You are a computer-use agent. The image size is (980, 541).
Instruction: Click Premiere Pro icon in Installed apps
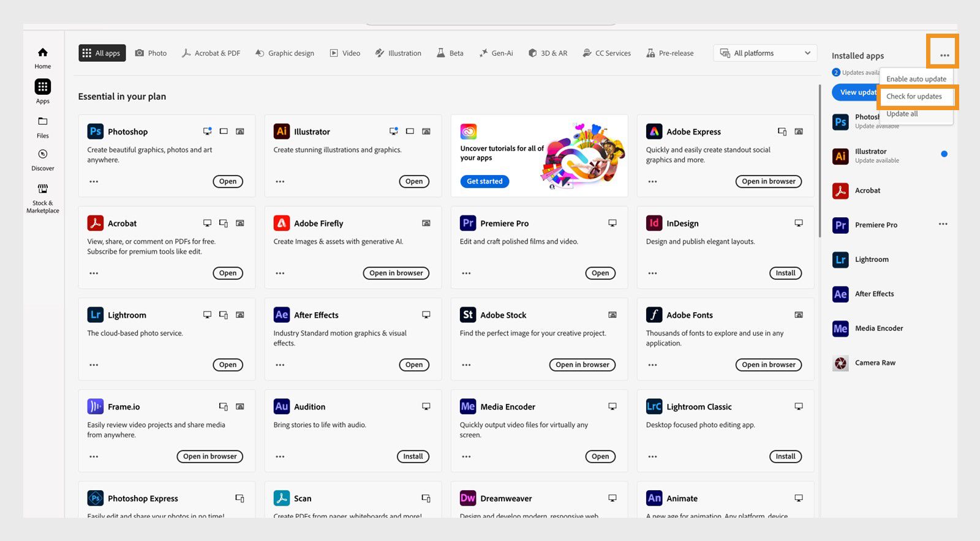[840, 225]
